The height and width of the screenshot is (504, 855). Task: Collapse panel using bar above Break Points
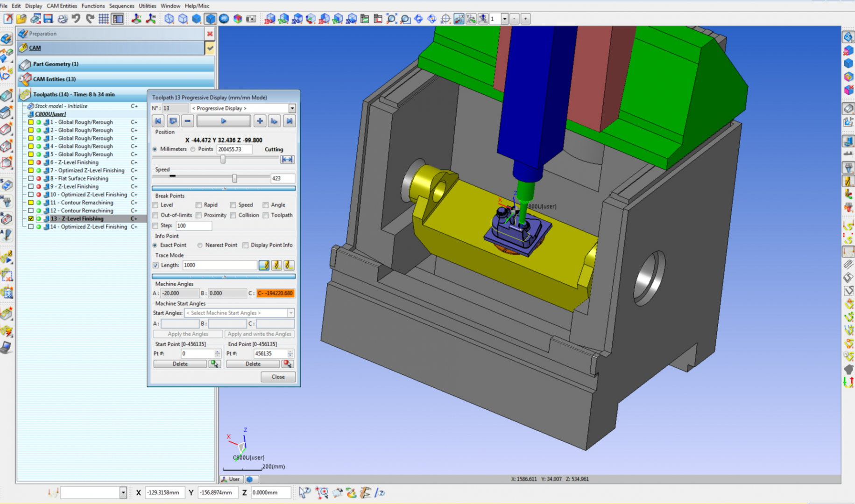224,189
